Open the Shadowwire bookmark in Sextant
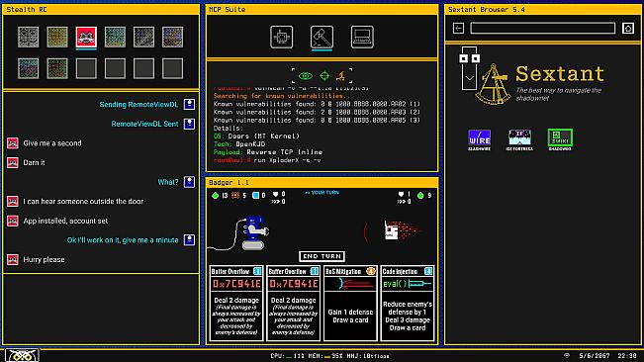Viewport: 644px width, 362px height. [x=480, y=140]
